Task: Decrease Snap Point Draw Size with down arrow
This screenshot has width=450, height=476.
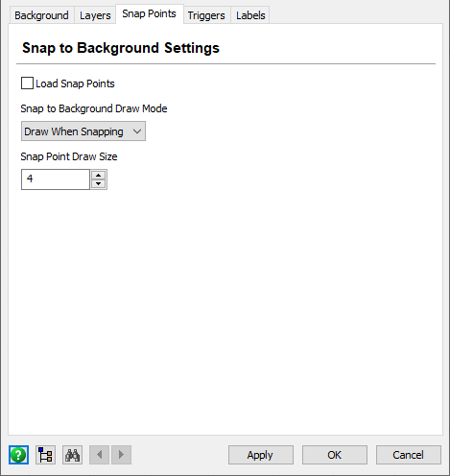Action: tap(99, 184)
